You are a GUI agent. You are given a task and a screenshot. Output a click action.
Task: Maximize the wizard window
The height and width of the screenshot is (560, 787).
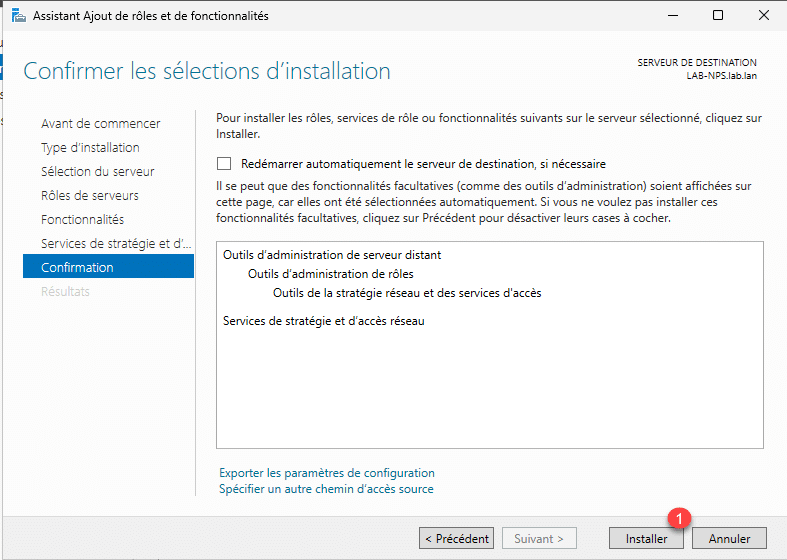tap(718, 16)
